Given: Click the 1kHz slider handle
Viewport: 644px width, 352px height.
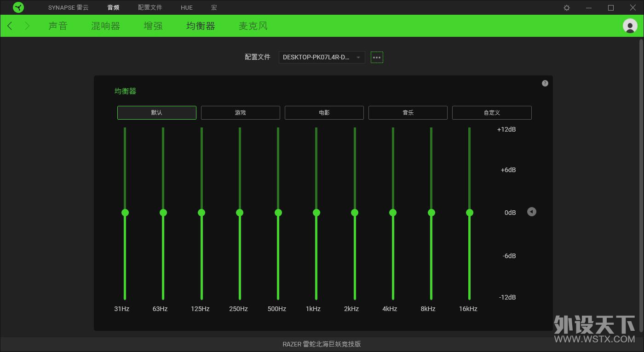Looking at the screenshot, I should click(x=316, y=213).
